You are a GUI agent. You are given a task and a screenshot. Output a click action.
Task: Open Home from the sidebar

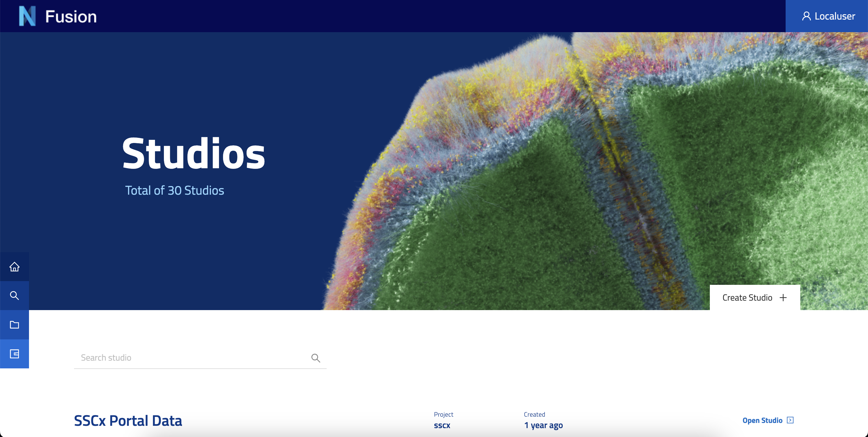point(14,266)
